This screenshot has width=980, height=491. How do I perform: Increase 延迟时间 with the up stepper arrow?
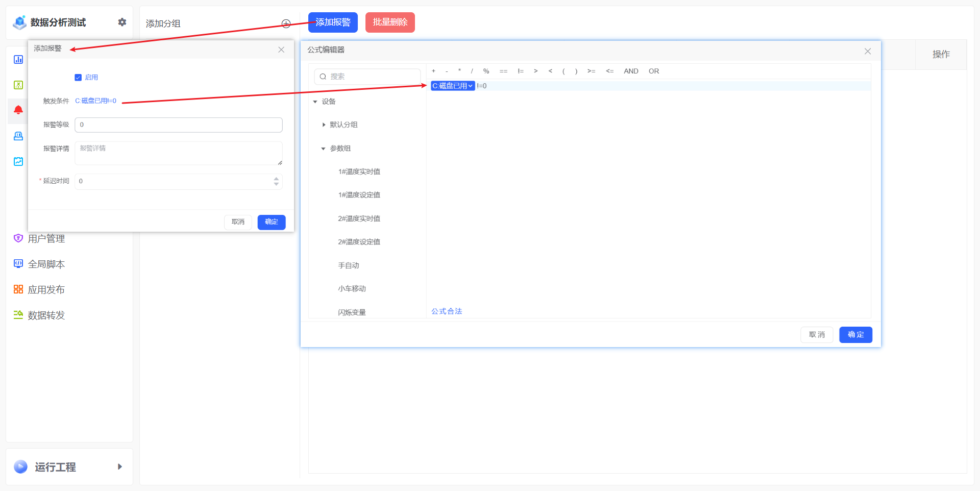276,179
